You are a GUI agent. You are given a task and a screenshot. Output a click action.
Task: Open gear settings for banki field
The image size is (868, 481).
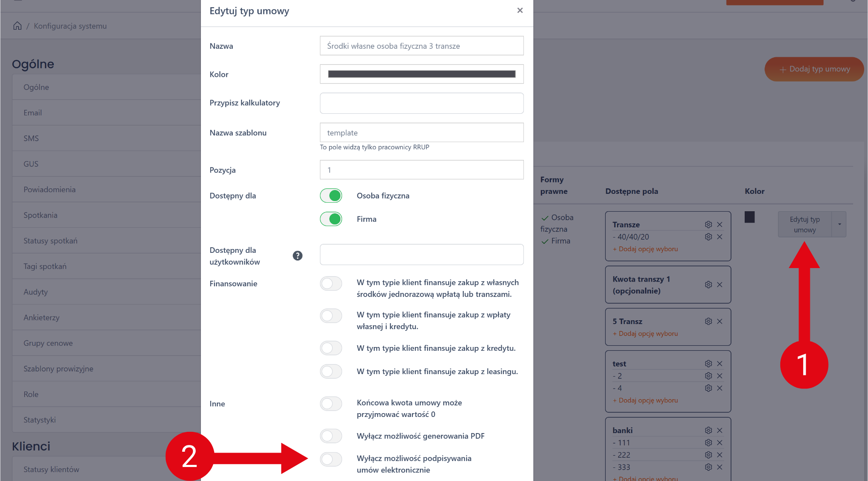coord(708,431)
